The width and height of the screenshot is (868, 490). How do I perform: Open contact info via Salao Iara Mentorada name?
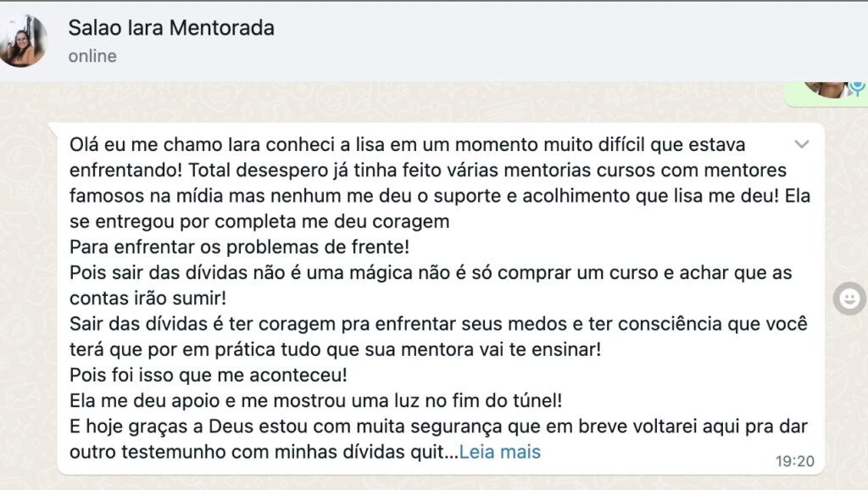171,28
